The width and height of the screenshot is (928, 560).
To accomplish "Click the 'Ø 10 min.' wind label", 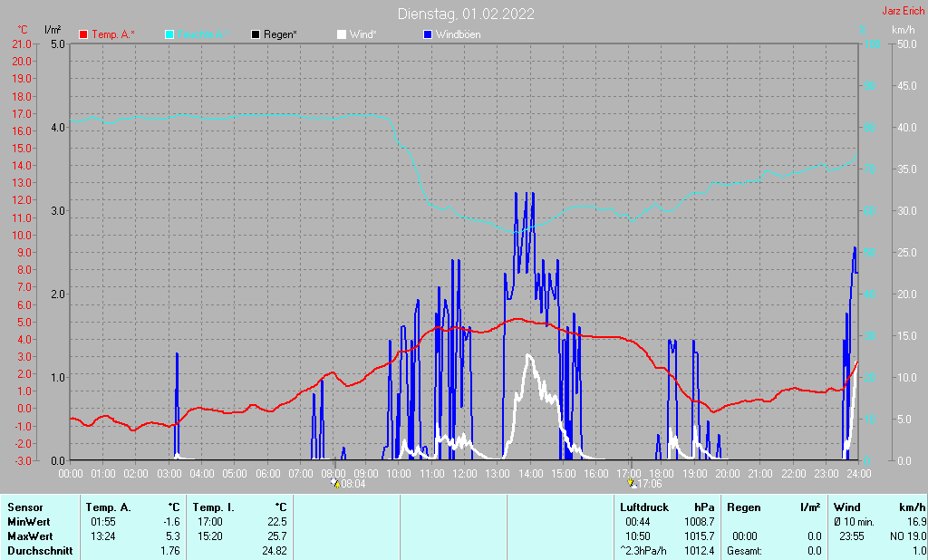I will tap(854, 522).
